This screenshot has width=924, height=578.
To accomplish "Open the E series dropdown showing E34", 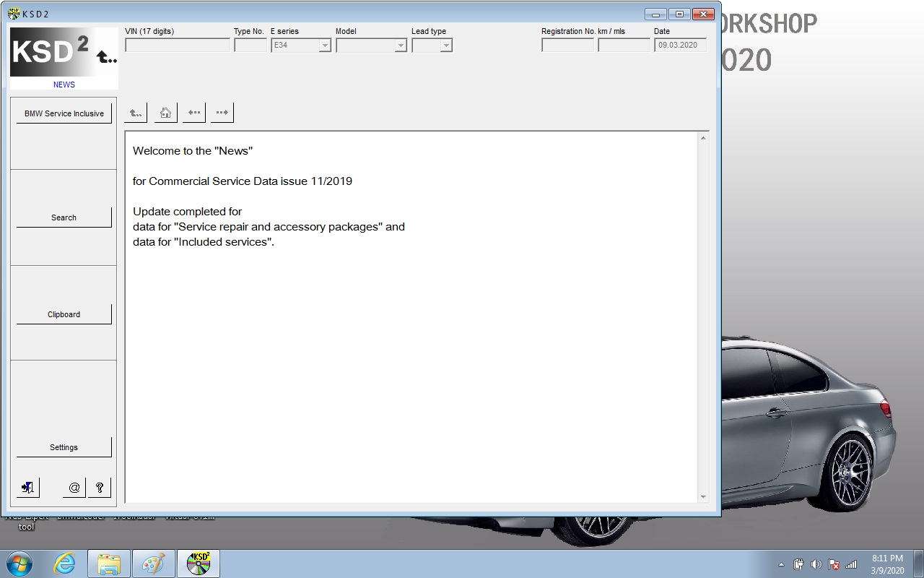I will tap(301, 45).
